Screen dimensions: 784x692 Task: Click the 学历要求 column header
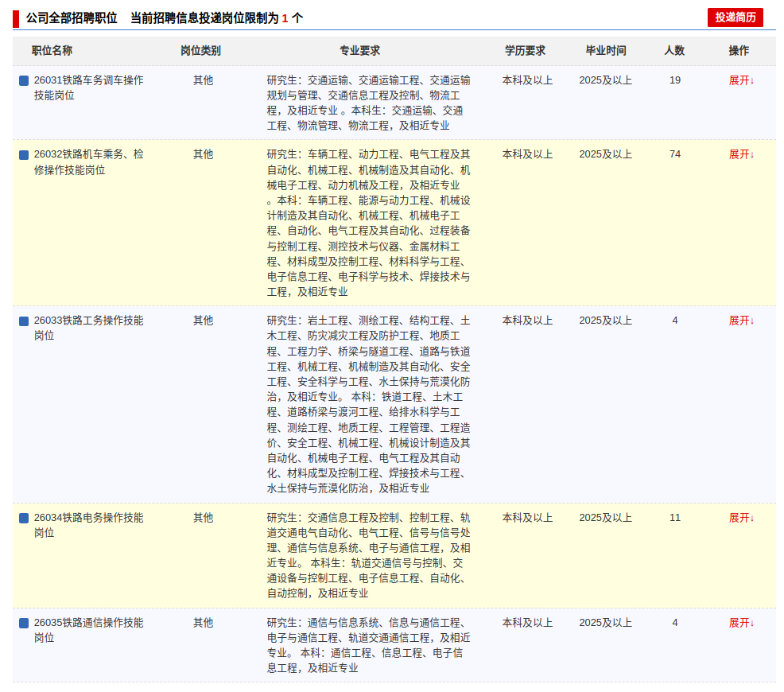coord(525,50)
